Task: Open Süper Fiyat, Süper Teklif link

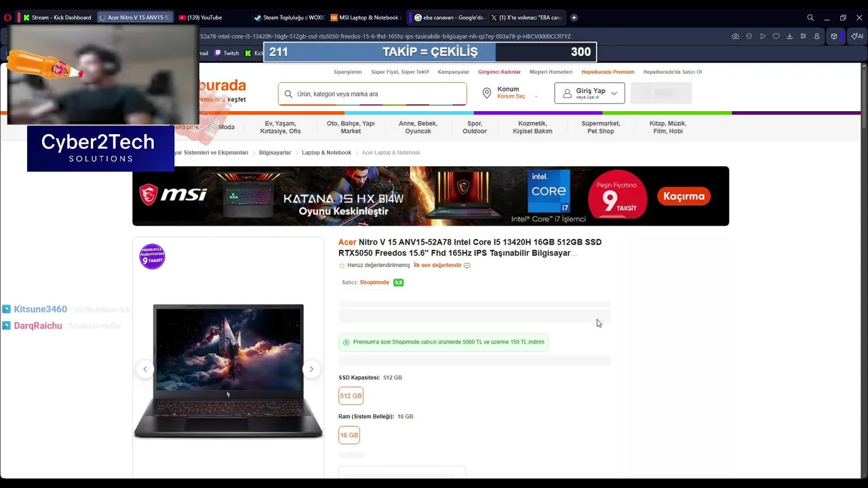Action: [x=400, y=72]
